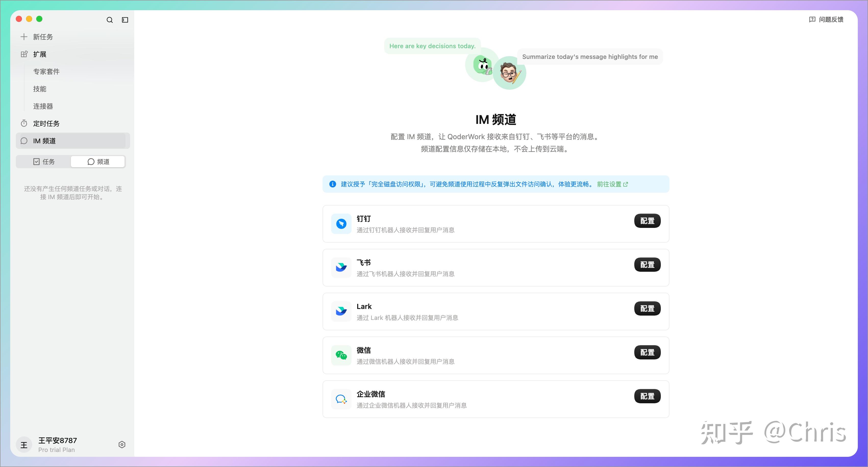
Task: Collapse sidebar with the panel toggle icon
Action: coord(125,20)
